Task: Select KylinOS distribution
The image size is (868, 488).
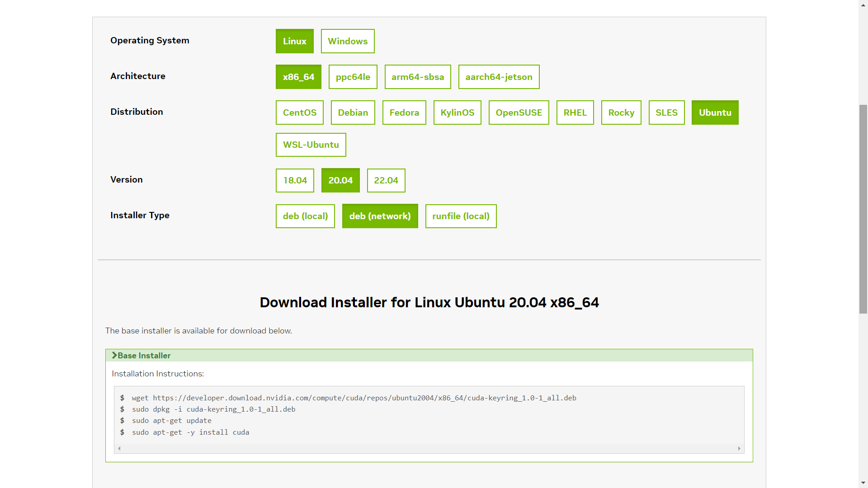Action: pyautogui.click(x=458, y=113)
